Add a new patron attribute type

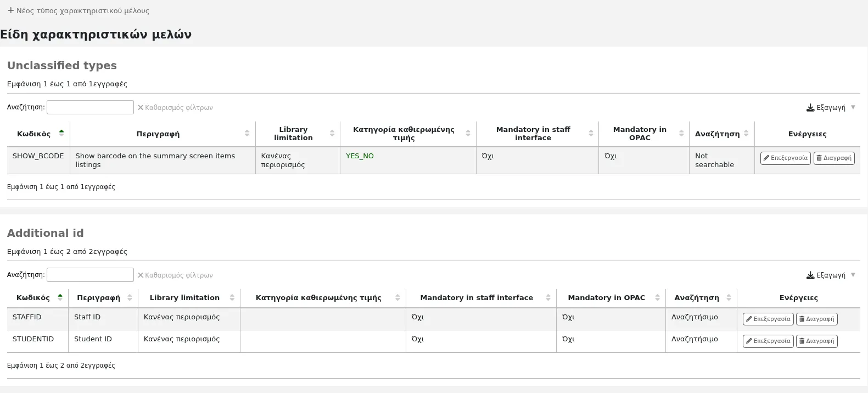pos(78,10)
